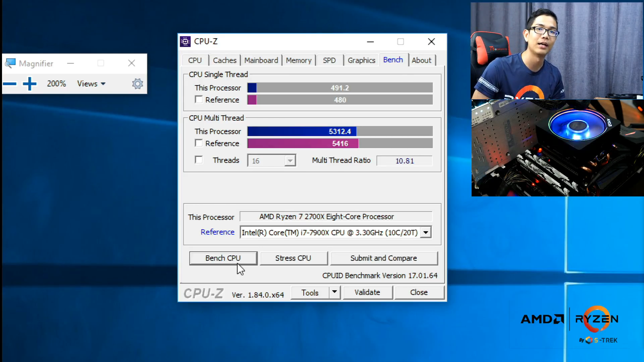The image size is (644, 362).
Task: Check the Threads checkbox
Action: click(199, 160)
